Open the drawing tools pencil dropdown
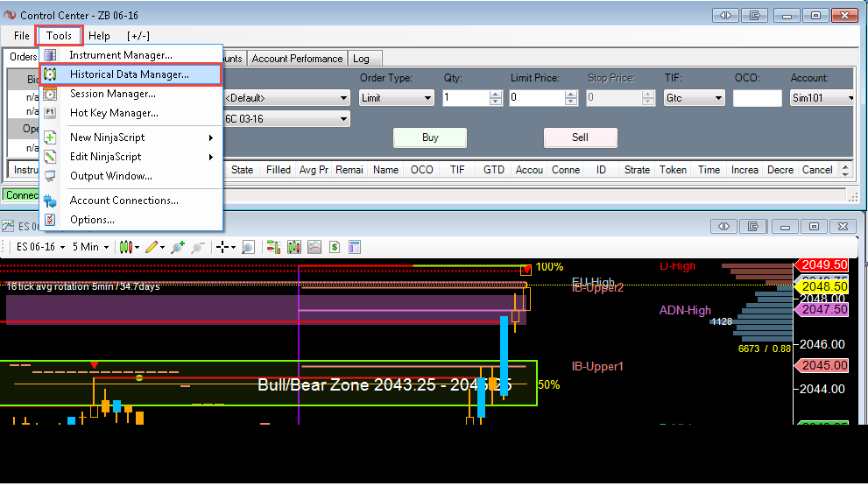868x486 pixels. click(x=155, y=247)
